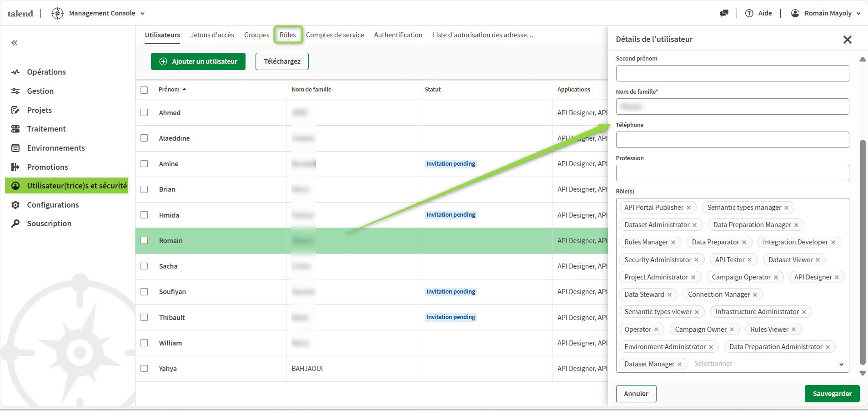Viewport: 868px width, 411px height.
Task: Open the Environnements panel
Action: [x=15, y=147]
